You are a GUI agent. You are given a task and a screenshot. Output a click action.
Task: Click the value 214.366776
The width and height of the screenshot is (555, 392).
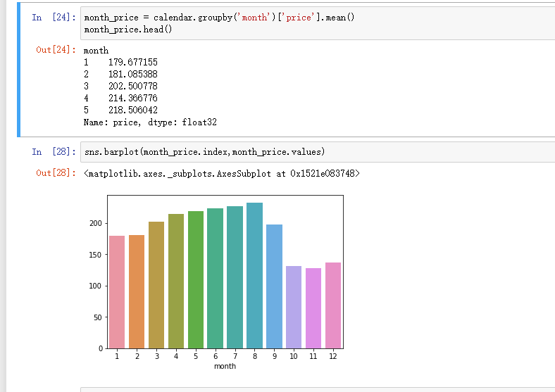(132, 98)
